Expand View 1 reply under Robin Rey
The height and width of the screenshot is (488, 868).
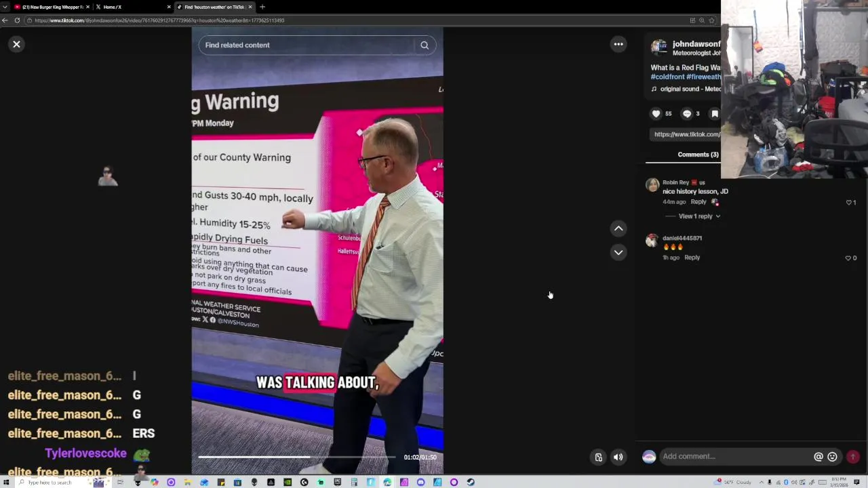(x=698, y=216)
